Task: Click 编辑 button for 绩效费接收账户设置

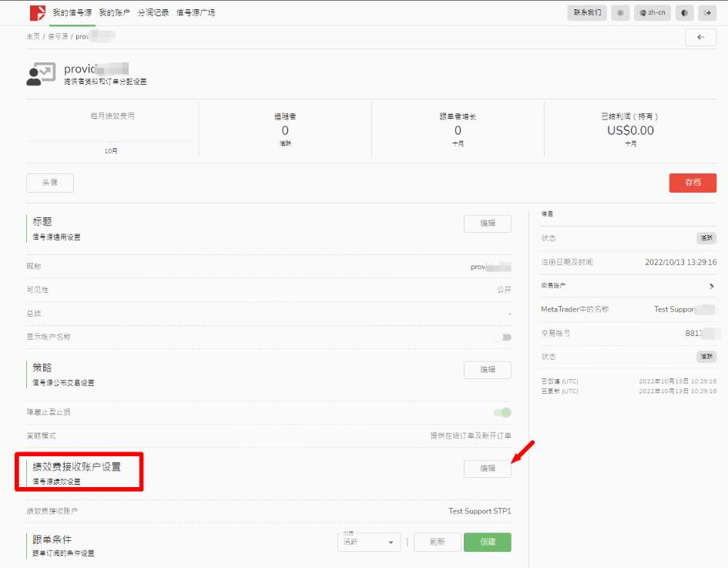Action: click(487, 468)
